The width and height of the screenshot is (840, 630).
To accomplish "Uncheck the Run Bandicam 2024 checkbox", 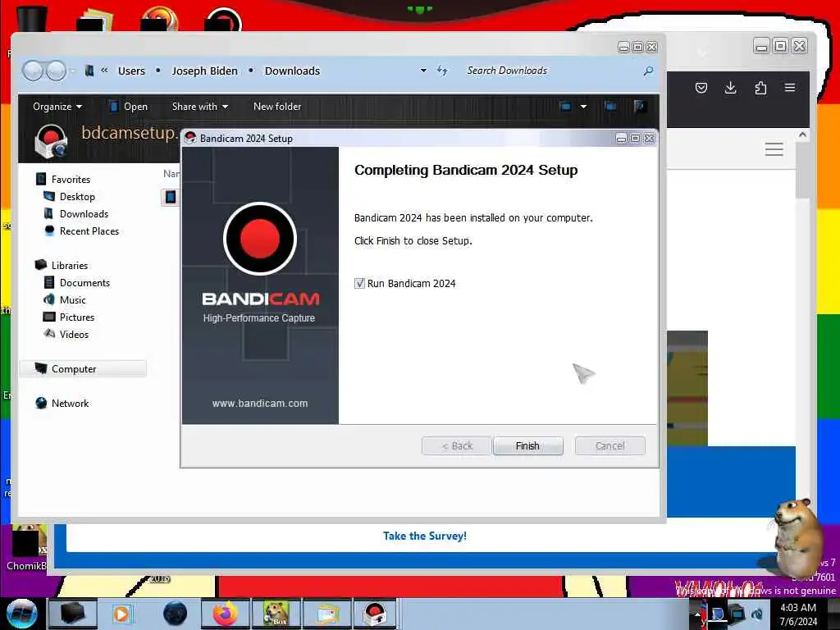I will coord(359,283).
